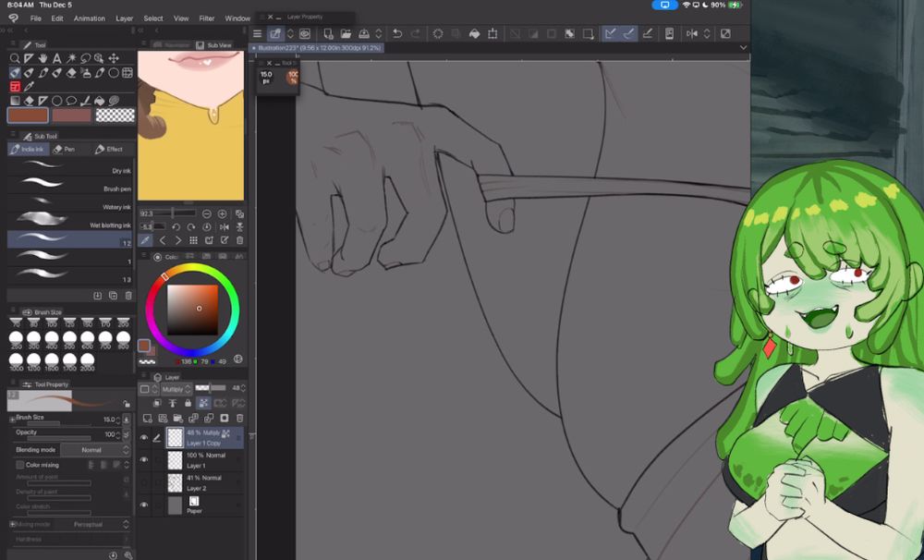Toggle Clip to Layer Below icon
The width and height of the screenshot is (924, 560).
pos(157,403)
